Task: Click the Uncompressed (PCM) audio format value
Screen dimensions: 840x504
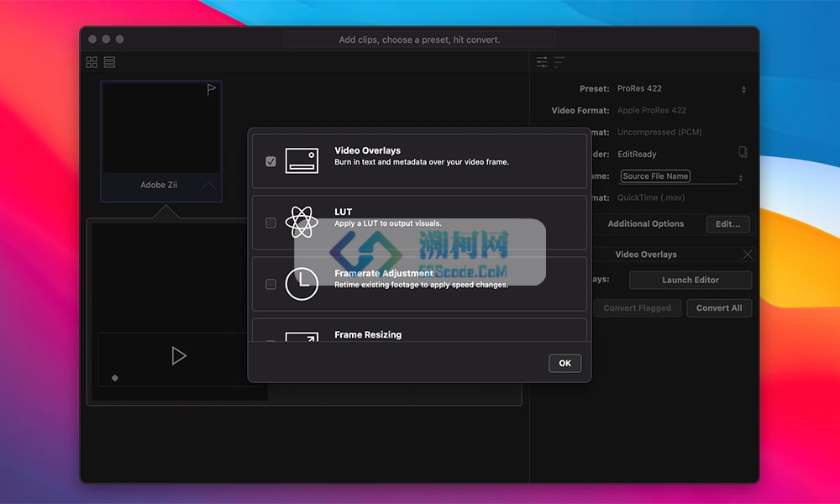Action: [x=659, y=132]
